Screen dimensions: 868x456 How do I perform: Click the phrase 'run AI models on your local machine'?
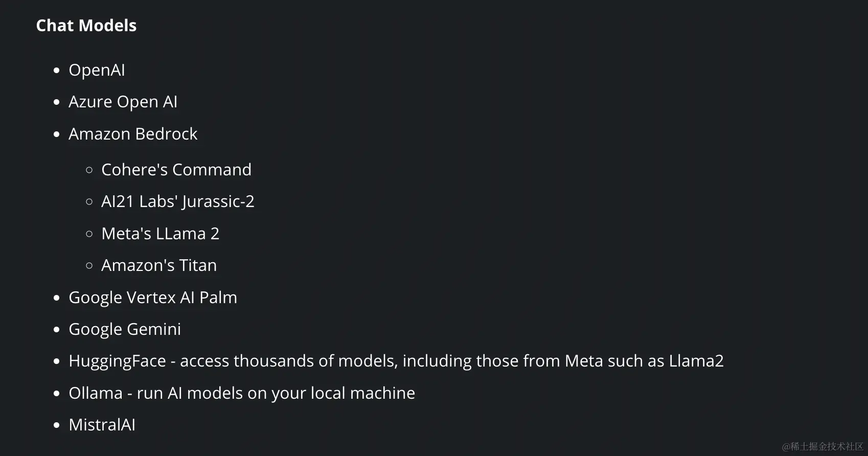(x=276, y=393)
